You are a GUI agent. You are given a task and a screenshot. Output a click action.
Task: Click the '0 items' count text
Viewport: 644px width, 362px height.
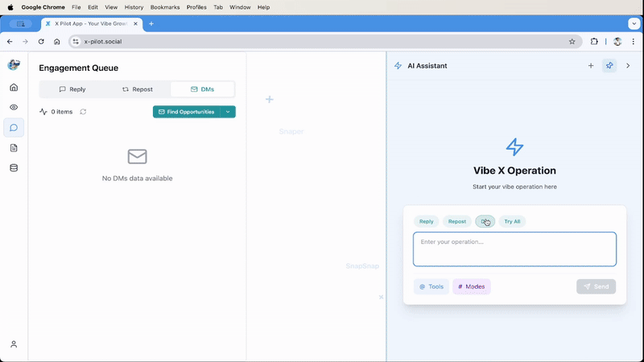coord(62,112)
